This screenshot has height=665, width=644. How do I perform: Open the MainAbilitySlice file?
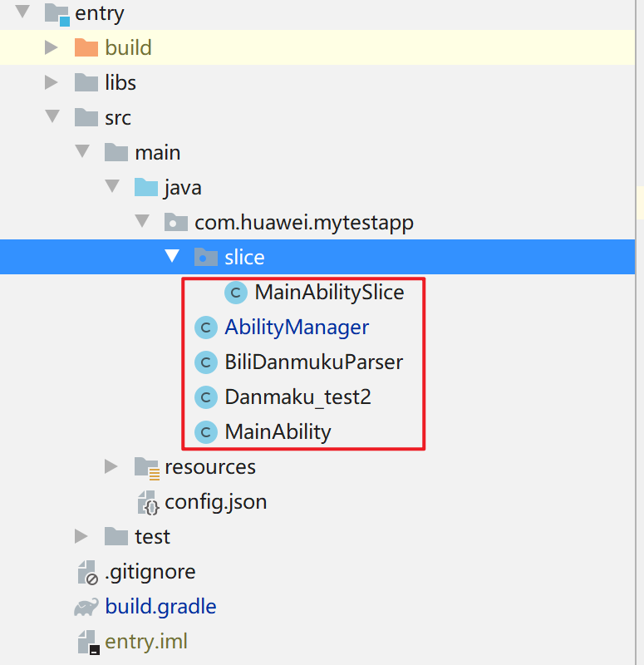pos(329,293)
